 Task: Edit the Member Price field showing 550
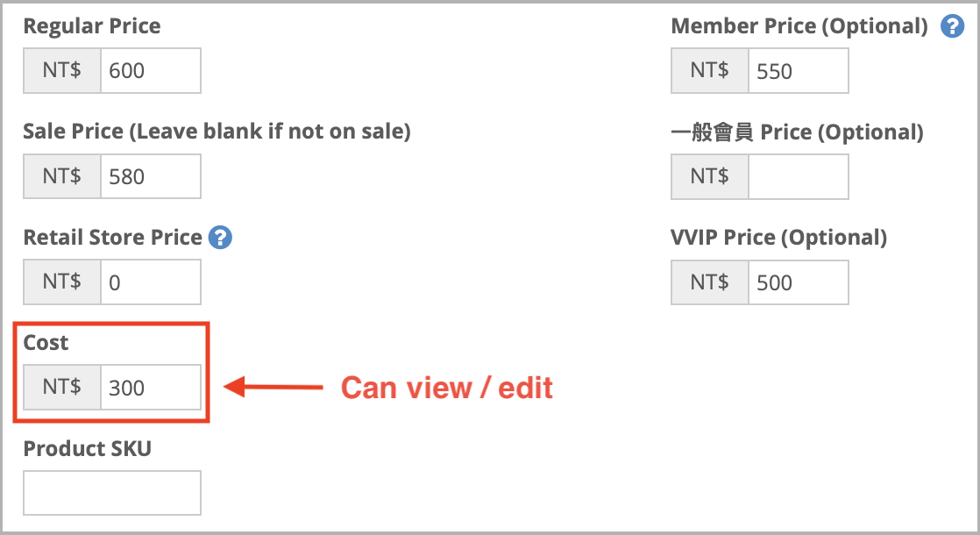click(799, 71)
